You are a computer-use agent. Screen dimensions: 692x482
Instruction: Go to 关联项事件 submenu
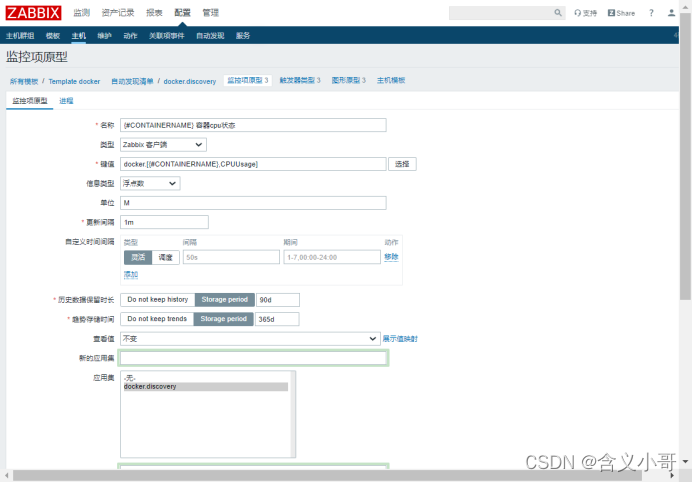click(166, 36)
